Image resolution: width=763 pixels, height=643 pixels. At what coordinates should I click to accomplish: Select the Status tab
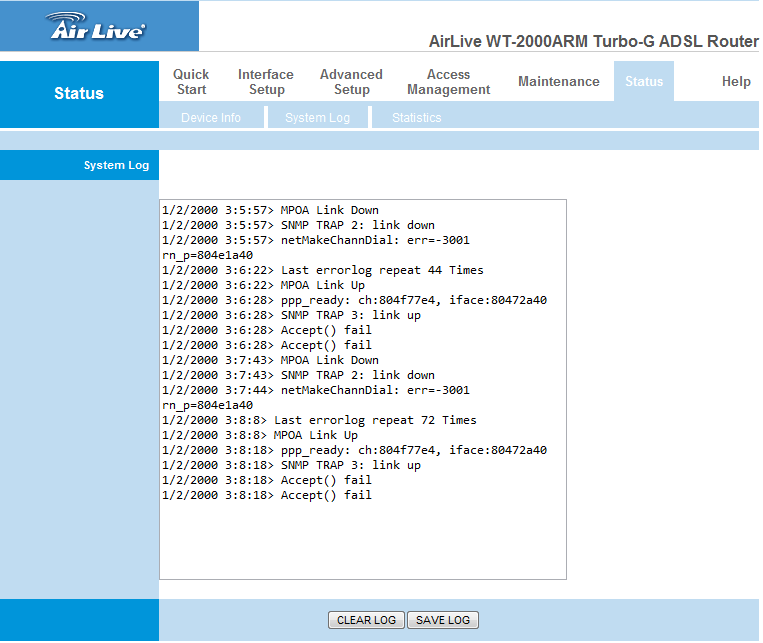pyautogui.click(x=644, y=81)
